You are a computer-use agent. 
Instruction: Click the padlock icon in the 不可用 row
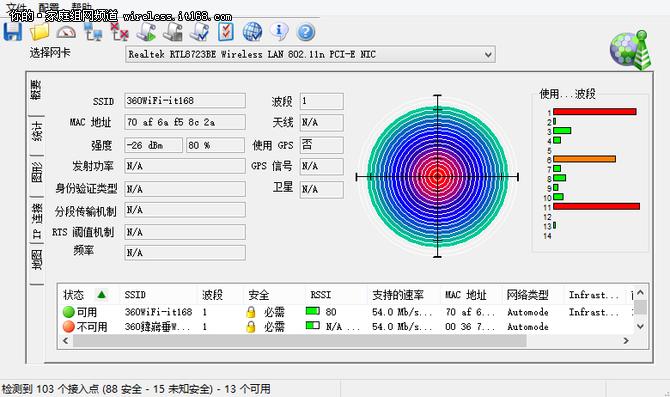[x=251, y=327]
